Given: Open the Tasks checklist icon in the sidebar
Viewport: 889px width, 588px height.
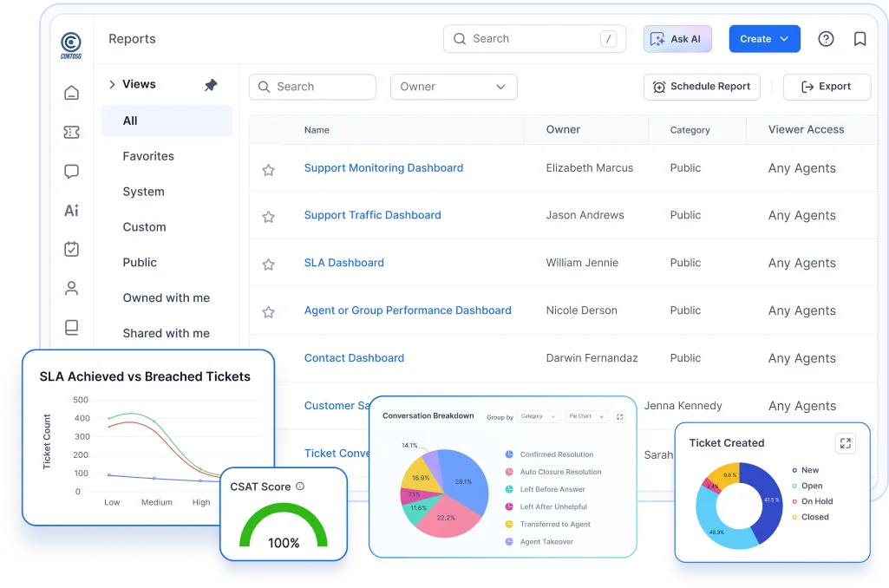Looking at the screenshot, I should coord(71,249).
